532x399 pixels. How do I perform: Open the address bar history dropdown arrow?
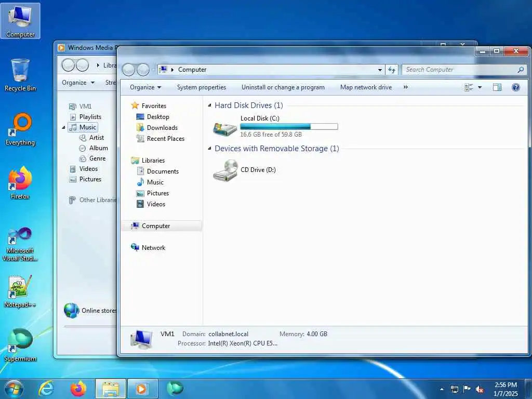(380, 70)
